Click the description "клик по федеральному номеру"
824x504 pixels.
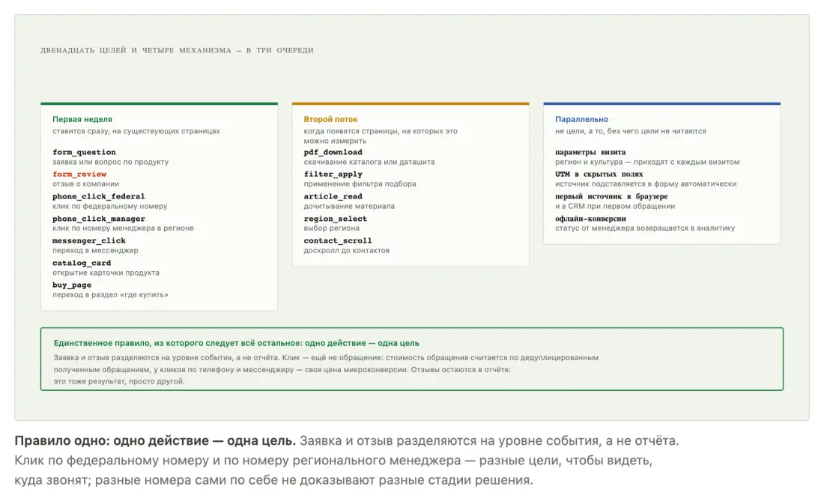110,206
